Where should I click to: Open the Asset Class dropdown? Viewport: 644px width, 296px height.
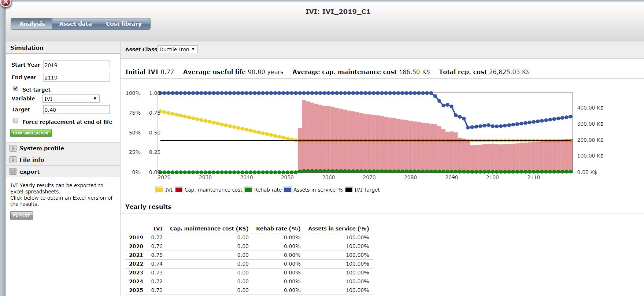(177, 49)
